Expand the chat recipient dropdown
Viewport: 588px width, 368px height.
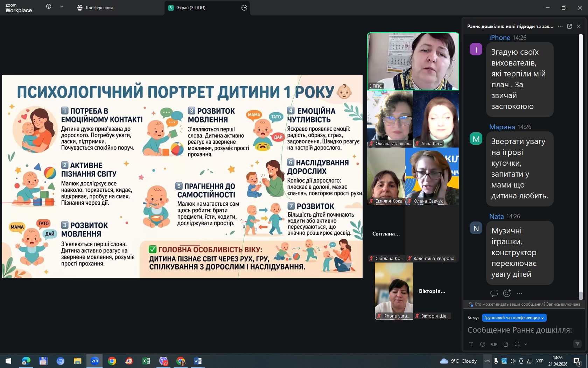pos(514,318)
